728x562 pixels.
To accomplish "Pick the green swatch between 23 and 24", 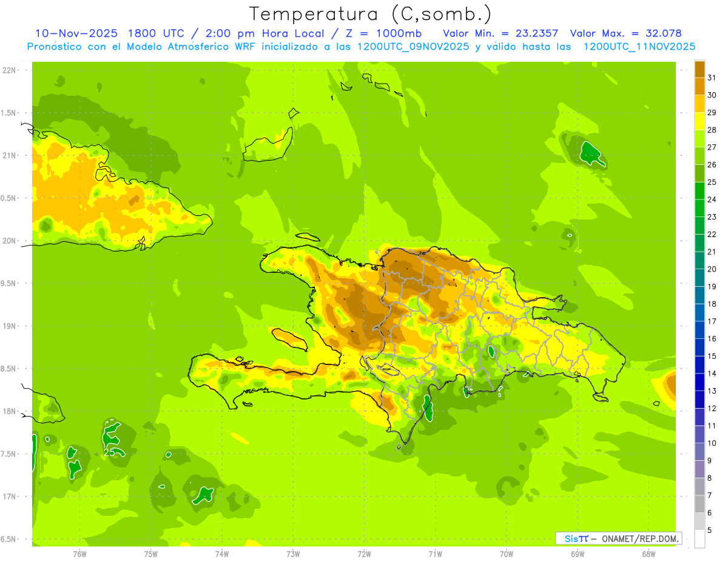I will tap(699, 208).
